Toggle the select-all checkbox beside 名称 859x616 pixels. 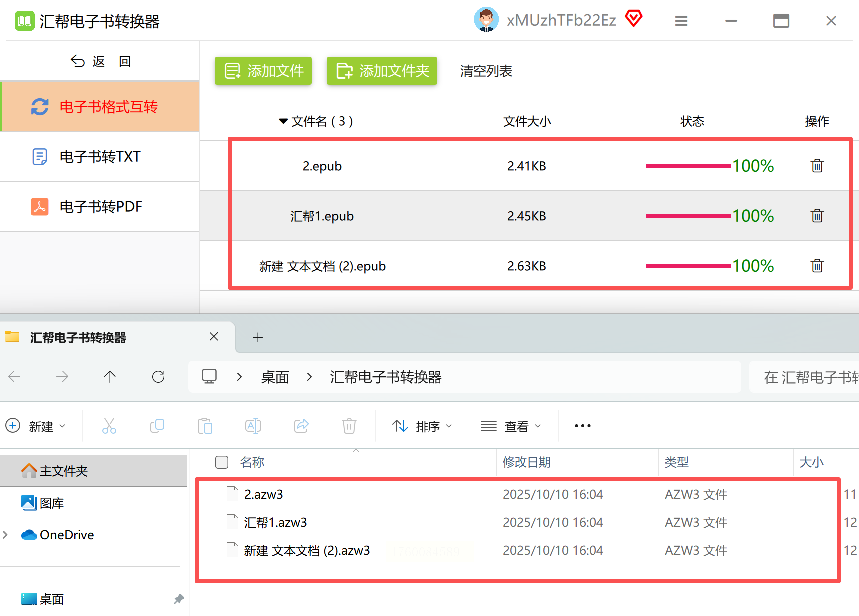pos(222,462)
